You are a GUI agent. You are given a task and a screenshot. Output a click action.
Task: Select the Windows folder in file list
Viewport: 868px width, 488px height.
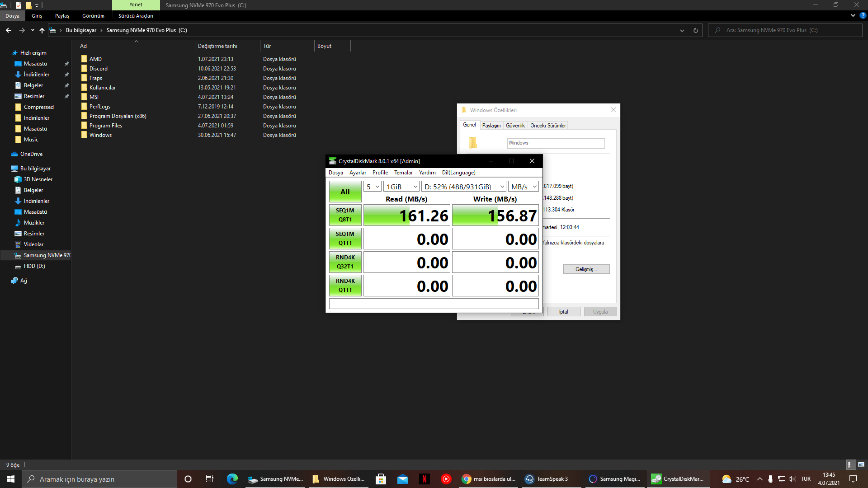(x=100, y=135)
